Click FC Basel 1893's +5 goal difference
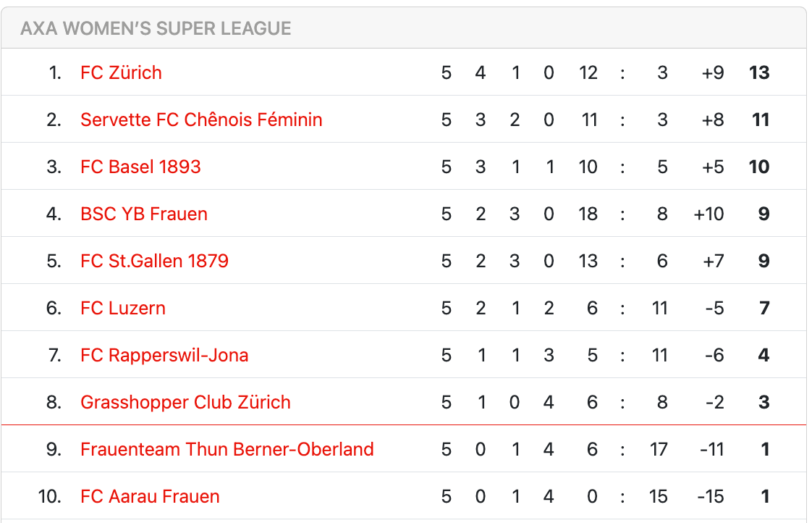 click(x=713, y=167)
